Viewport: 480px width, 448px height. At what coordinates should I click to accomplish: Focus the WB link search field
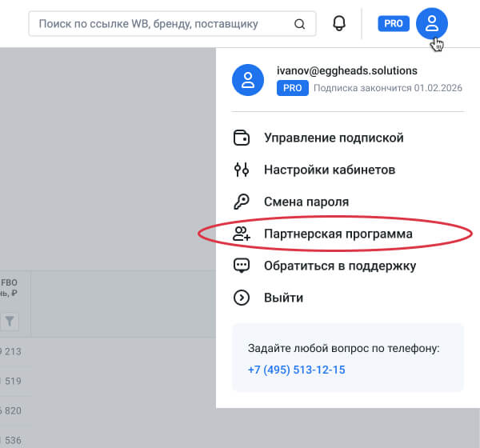[160, 24]
